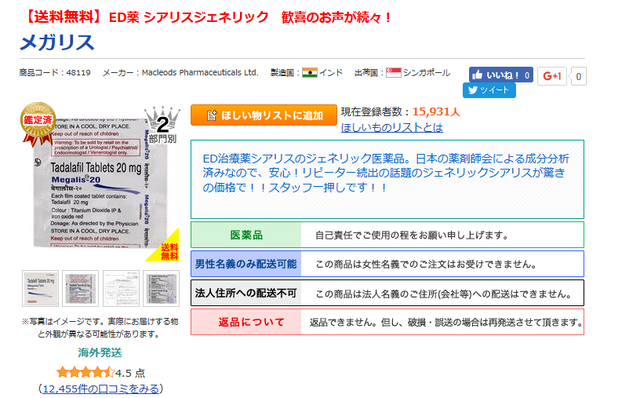Select the first product thumbnail image
640x398 pixels.
coord(40,288)
